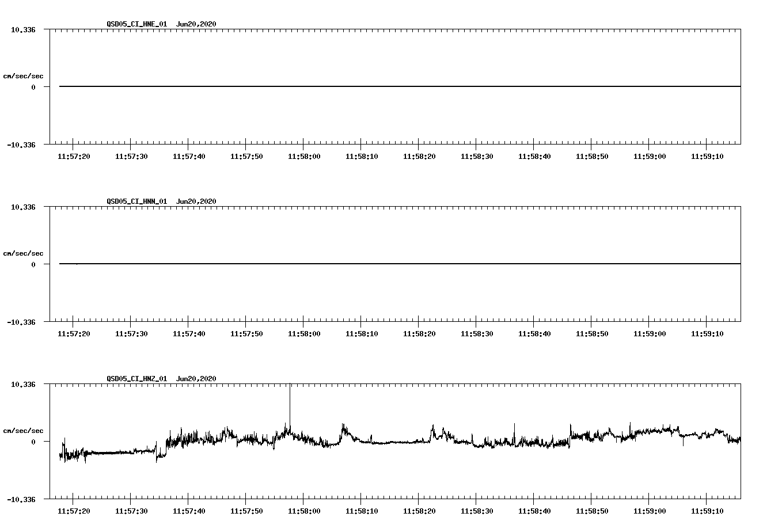The height and width of the screenshot is (532, 782).
Task: Click the QSD05_CI_HNN_01 plot title
Action: click(161, 202)
